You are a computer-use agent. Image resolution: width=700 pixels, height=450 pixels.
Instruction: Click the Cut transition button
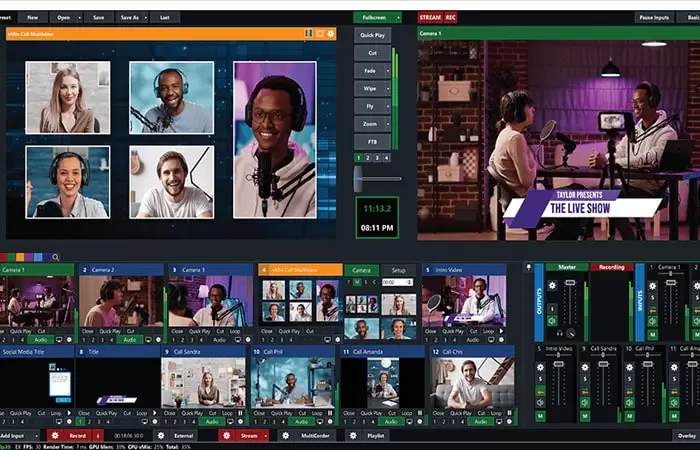372,53
